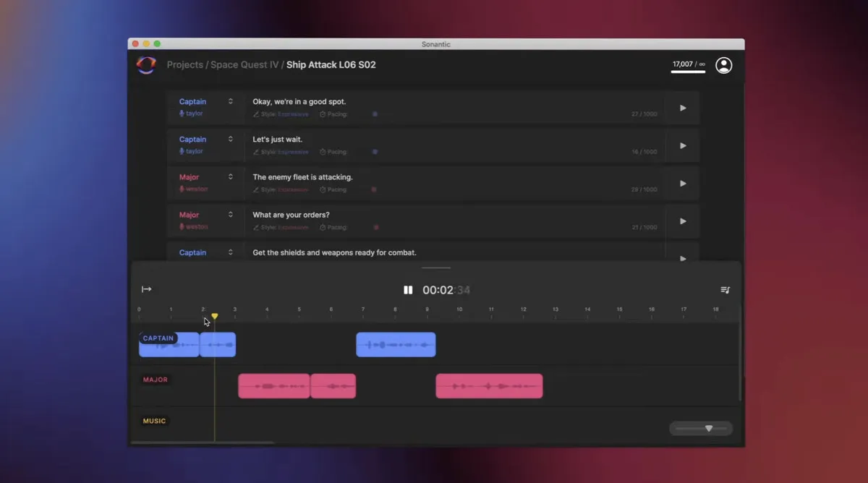868x483 pixels.
Task: Edit text "The enemy fleet is attacking."
Action: [x=302, y=177]
